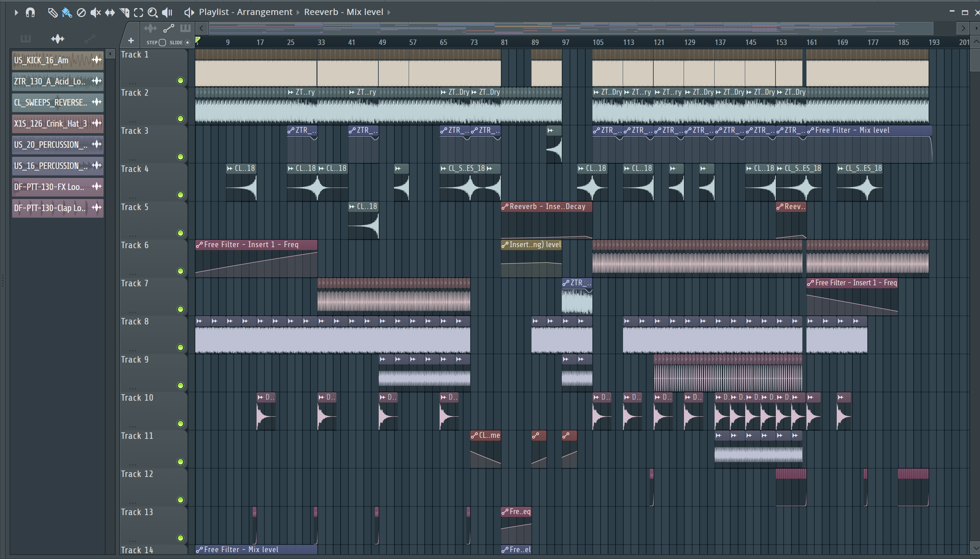The width and height of the screenshot is (980, 559).
Task: Click the Track 3 name label
Action: click(x=134, y=131)
